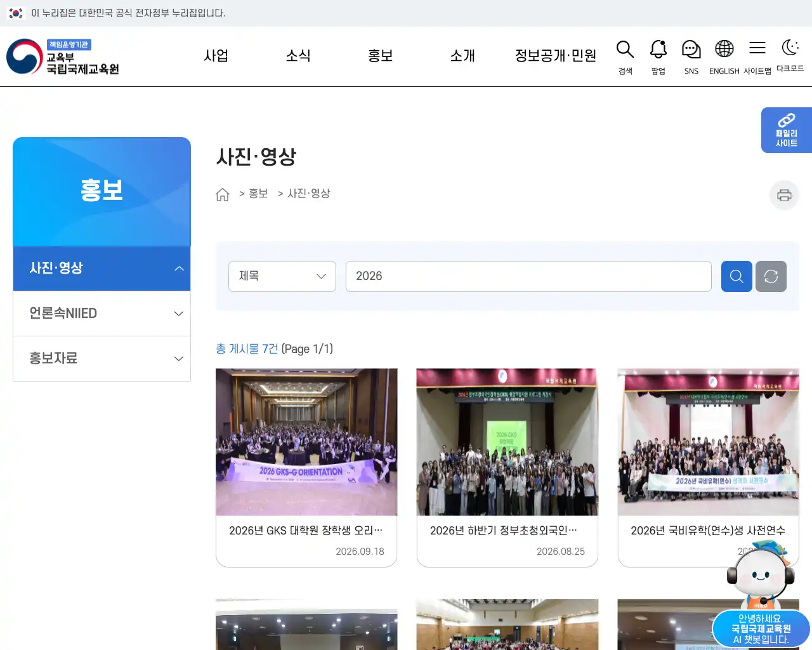812x650 pixels.
Task: Open the AI chatbot mascot
Action: tap(761, 576)
